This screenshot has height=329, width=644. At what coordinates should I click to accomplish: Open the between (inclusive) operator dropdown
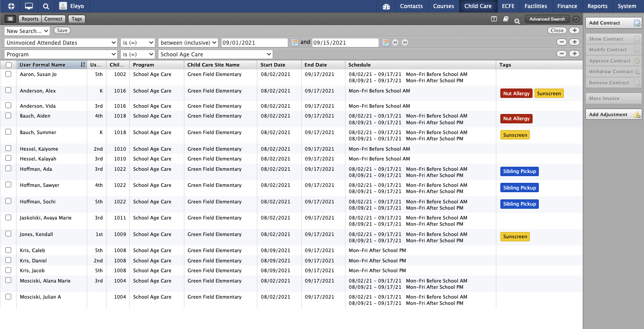pos(188,42)
